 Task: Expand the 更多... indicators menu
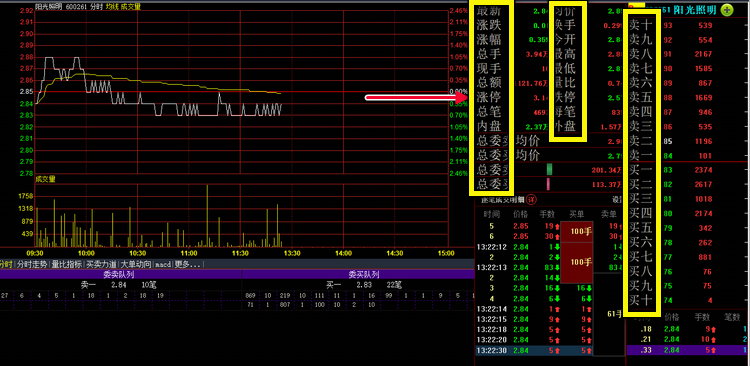coord(188,264)
